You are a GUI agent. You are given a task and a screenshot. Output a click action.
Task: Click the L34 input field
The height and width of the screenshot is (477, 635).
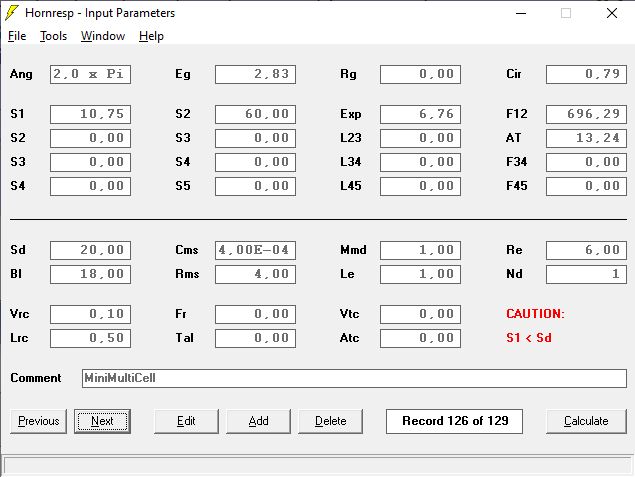click(420, 162)
